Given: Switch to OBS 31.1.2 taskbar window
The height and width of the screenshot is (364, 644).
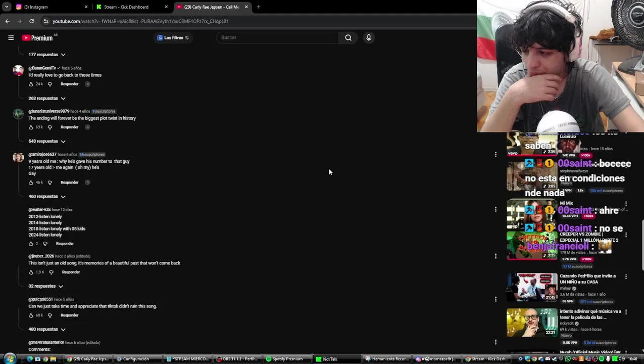Looking at the screenshot, I should (x=237, y=359).
